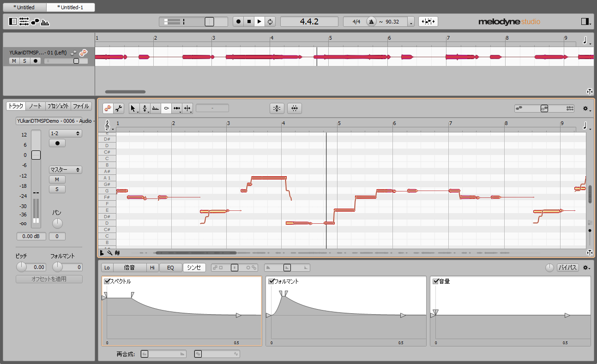Open the マスター output dropdown

[65, 170]
